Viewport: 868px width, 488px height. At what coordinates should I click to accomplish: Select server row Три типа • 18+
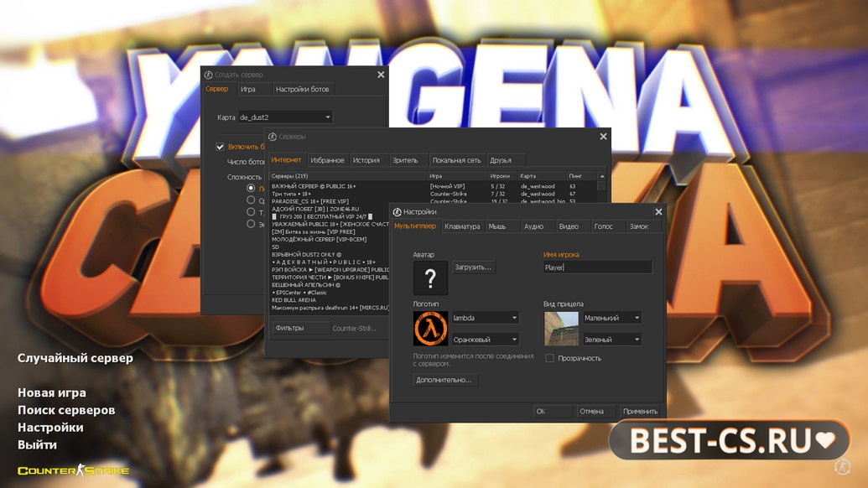pos(434,195)
